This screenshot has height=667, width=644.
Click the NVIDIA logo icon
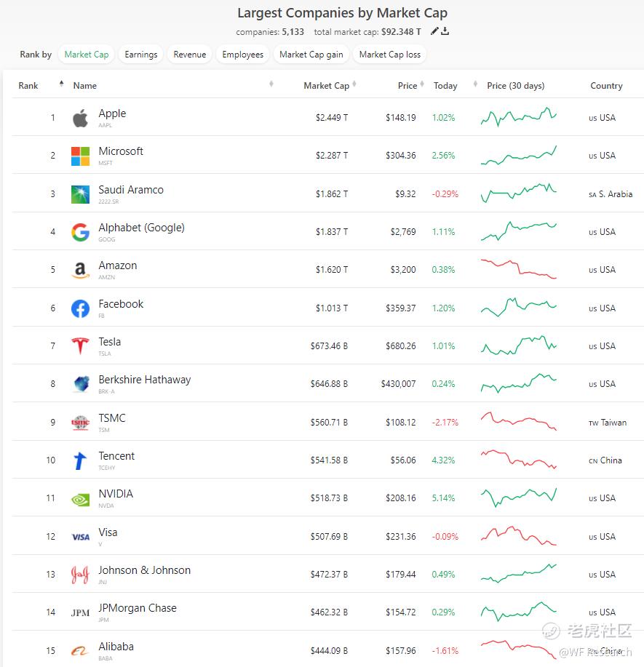80,499
